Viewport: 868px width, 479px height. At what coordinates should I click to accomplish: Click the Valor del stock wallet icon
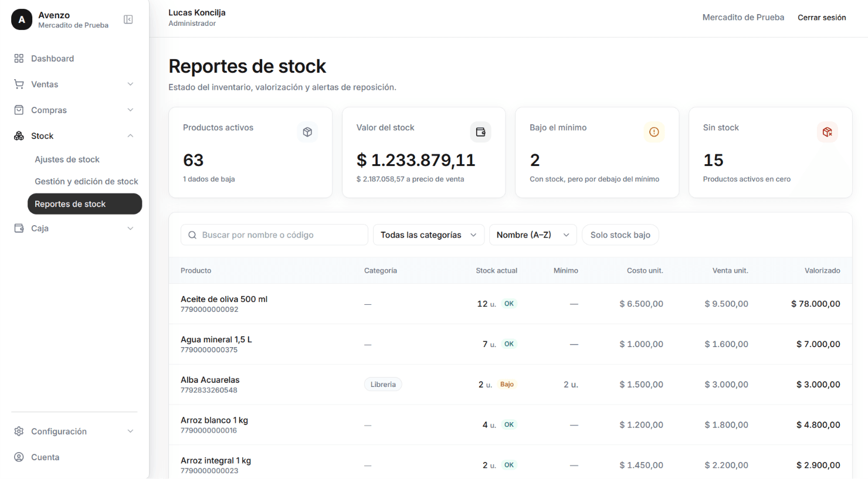[480, 132]
